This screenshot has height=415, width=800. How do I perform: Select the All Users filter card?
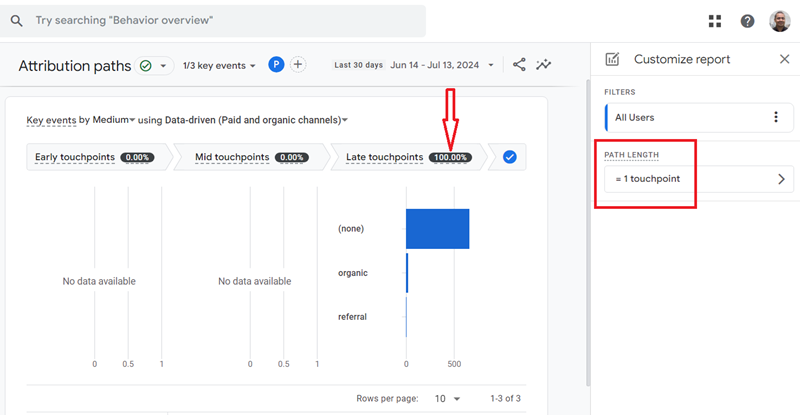[x=699, y=117]
